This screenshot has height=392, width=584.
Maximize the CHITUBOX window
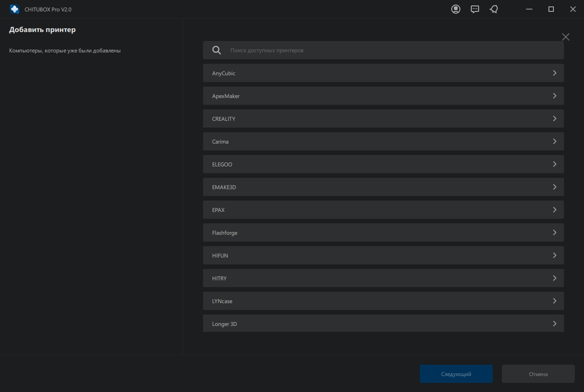click(551, 9)
